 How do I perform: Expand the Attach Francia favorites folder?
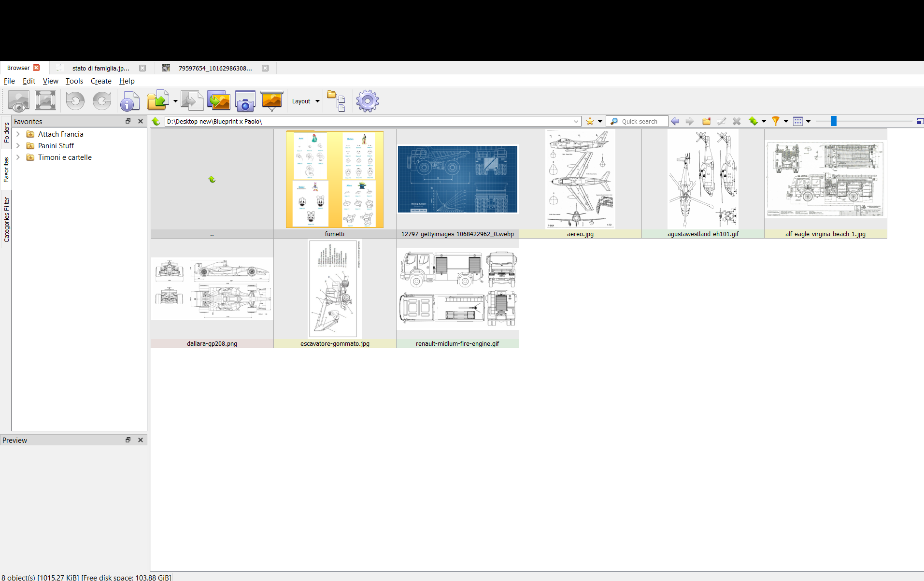tap(18, 134)
